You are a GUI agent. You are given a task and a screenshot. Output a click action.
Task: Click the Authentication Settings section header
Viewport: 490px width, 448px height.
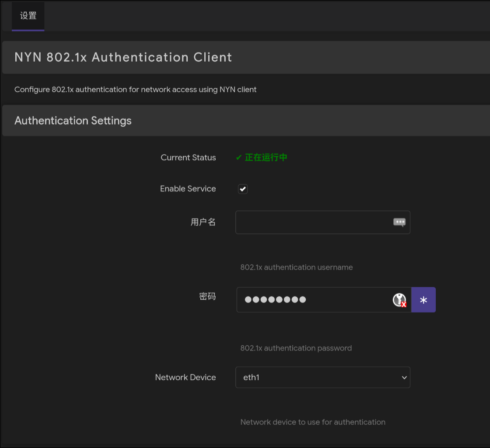tap(73, 121)
